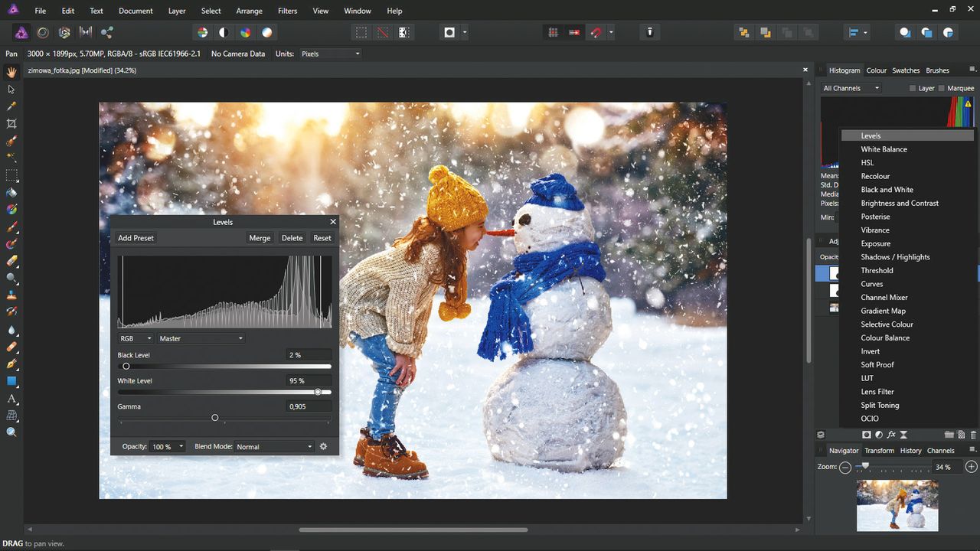
Task: Open the Units Pixels dropdown
Action: (x=329, y=54)
